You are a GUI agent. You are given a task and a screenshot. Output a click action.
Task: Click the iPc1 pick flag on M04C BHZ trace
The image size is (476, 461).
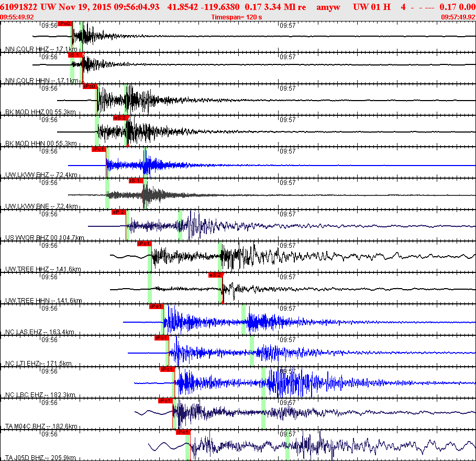(x=165, y=401)
